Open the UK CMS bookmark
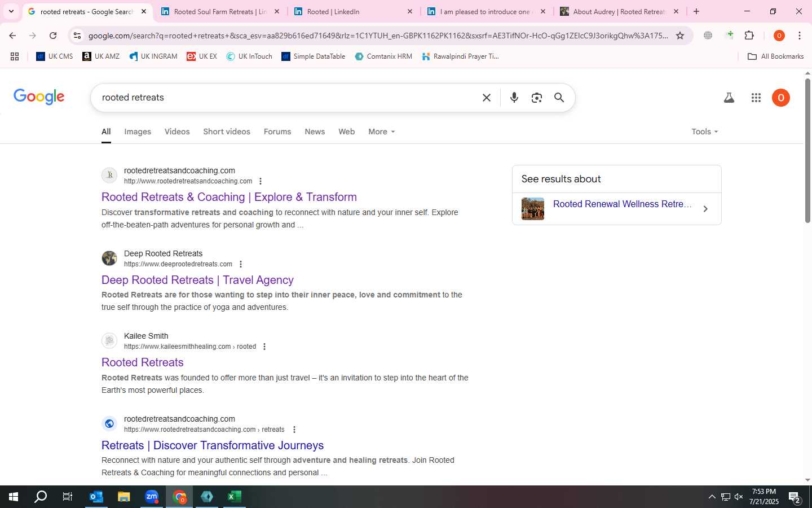Screen dimensions: 812x508 [55, 56]
